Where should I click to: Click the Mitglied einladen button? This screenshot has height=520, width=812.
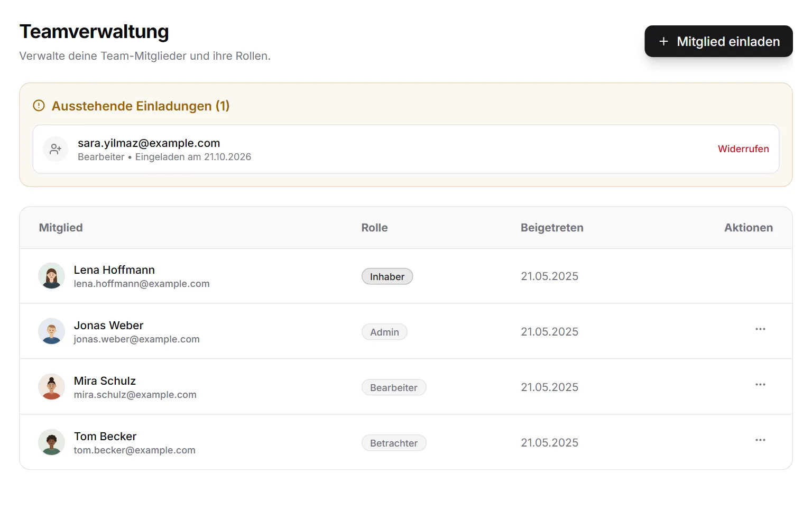718,41
